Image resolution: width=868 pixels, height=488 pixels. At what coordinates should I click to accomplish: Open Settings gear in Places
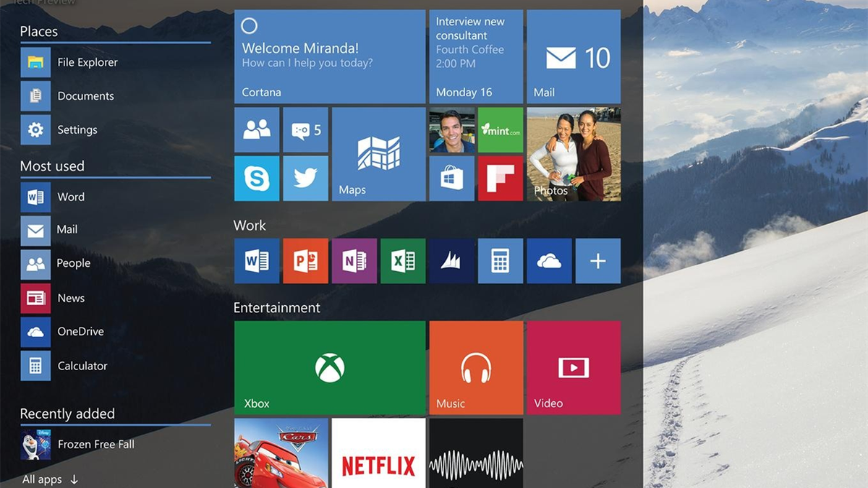click(x=59, y=129)
